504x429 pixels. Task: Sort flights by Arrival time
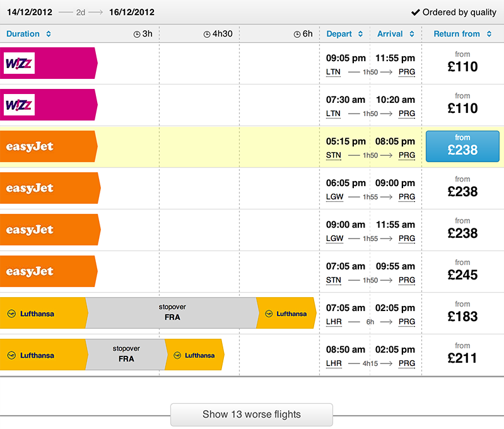point(396,34)
